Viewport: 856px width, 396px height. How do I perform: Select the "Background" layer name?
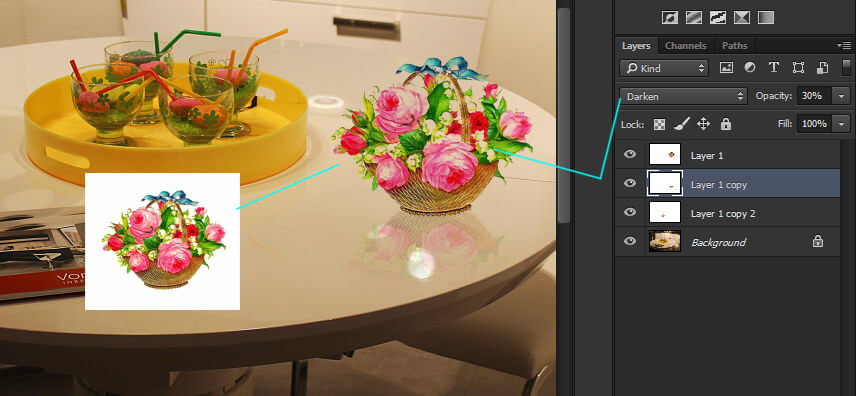(718, 243)
